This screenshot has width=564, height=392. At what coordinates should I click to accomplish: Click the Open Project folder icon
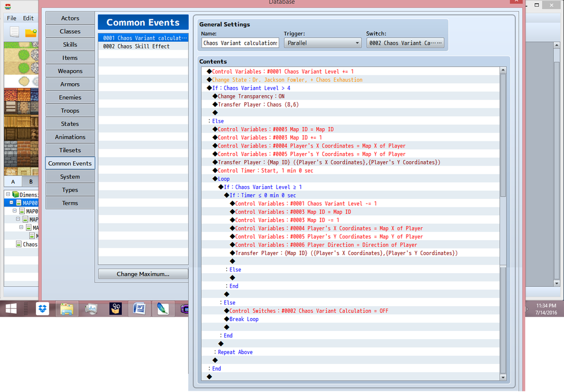[30, 32]
